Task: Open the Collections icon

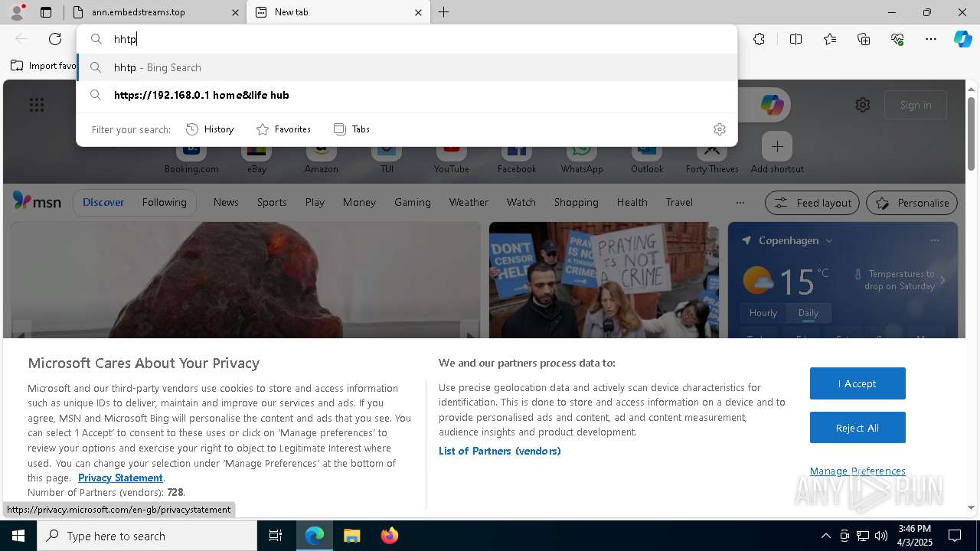Action: 864,39
